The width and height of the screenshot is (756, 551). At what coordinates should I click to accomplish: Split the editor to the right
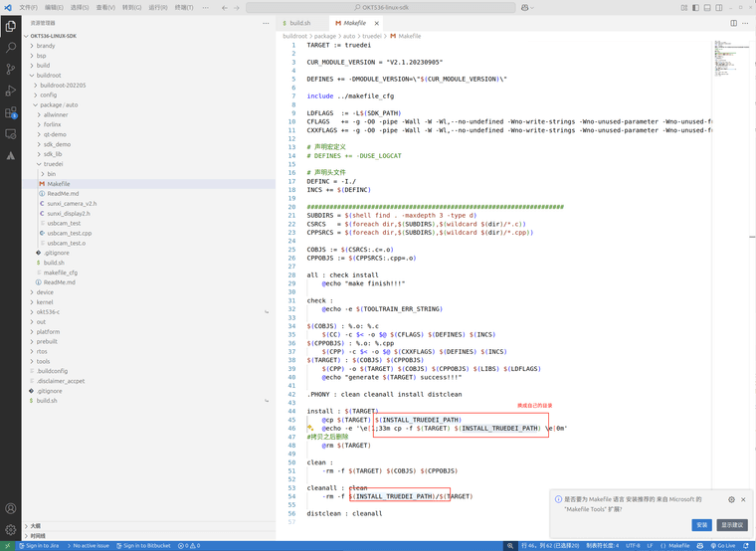[733, 23]
